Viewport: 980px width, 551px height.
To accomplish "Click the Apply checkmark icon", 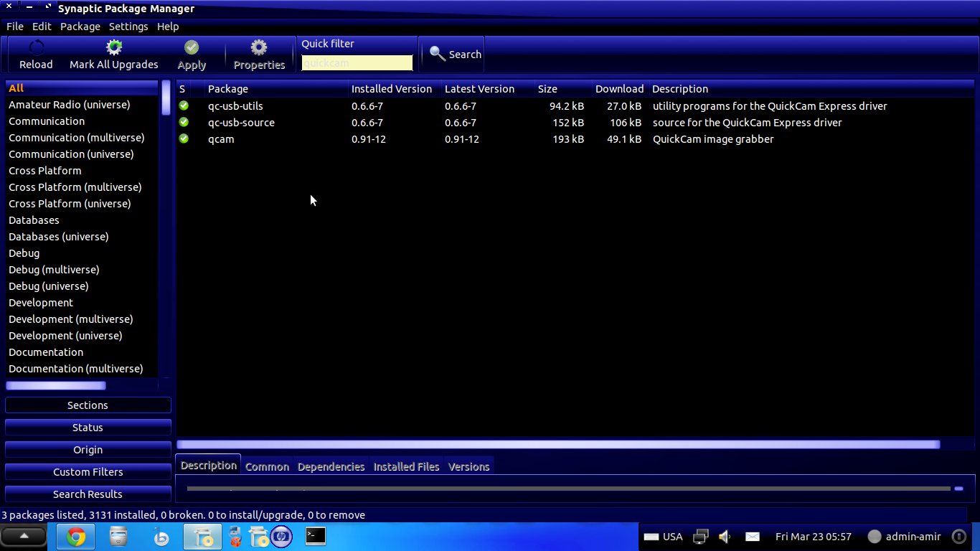I will [x=192, y=47].
